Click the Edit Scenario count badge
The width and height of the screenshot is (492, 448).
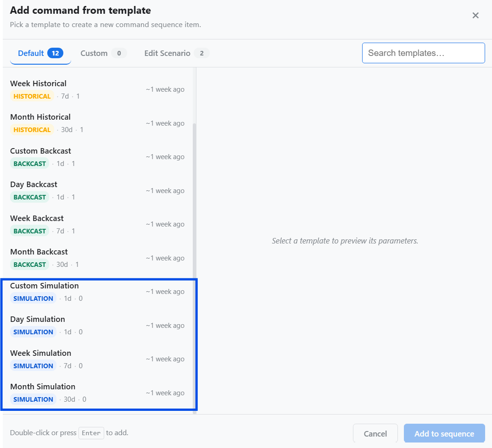tap(202, 53)
